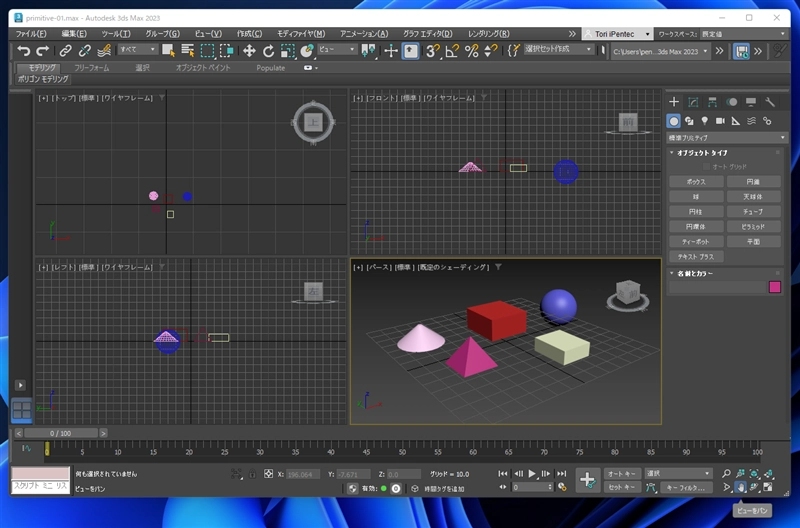Image resolution: width=800 pixels, height=528 pixels.
Task: Select the Lights category bulb icon
Action: click(705, 121)
